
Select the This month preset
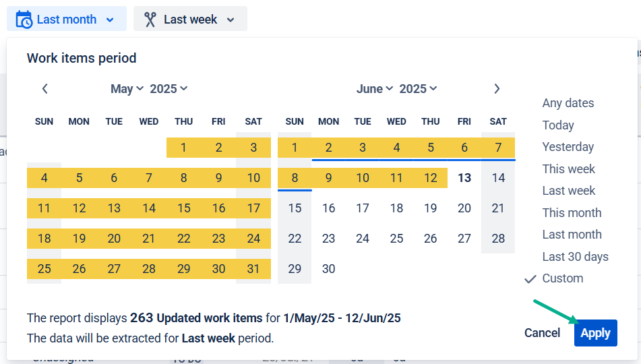(x=572, y=213)
